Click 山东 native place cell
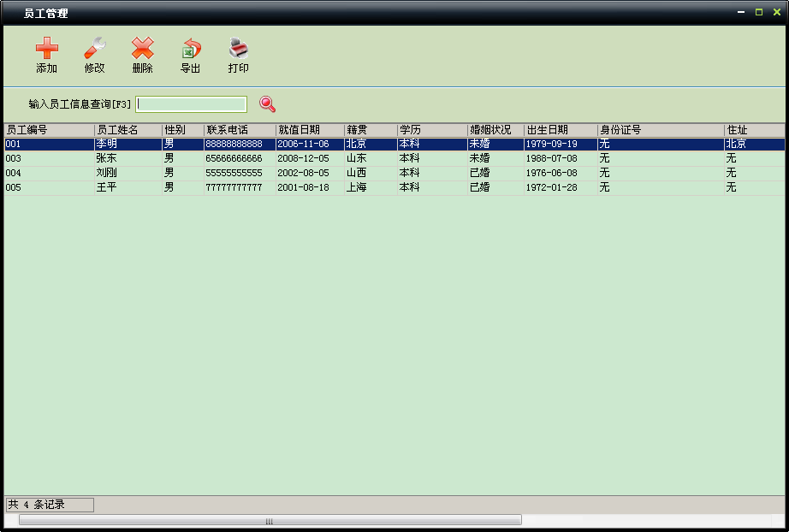Image resolution: width=789 pixels, height=532 pixels. click(356, 158)
